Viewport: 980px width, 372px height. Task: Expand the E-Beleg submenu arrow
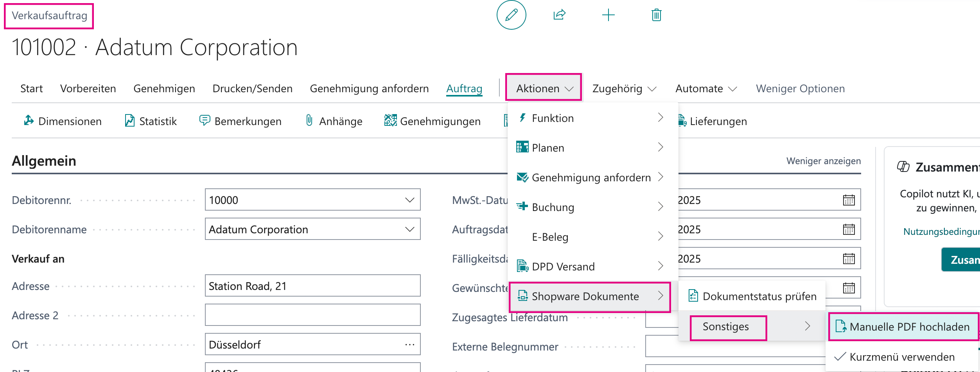tap(661, 236)
